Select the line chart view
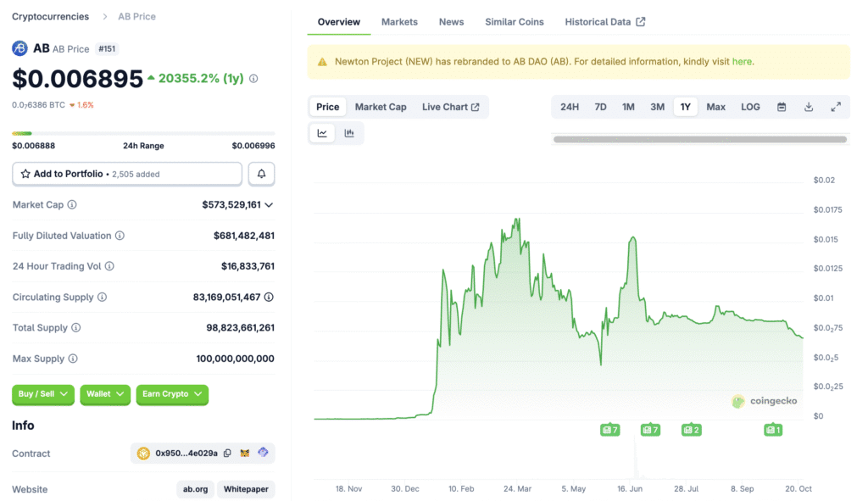The height and width of the screenshot is (501, 868). tap(323, 133)
